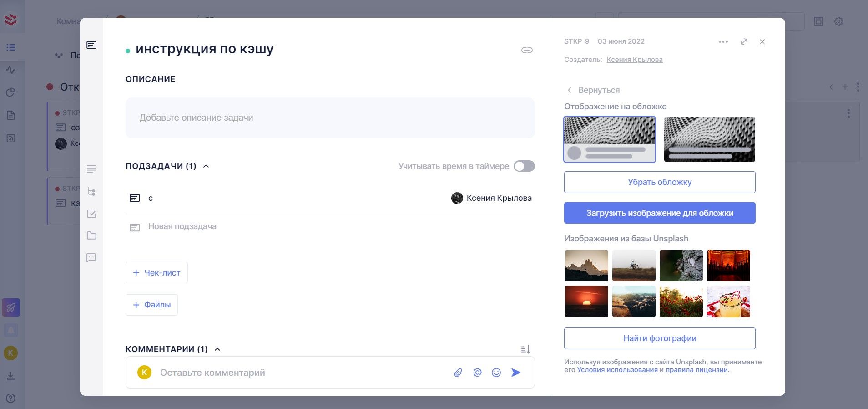Open the reports chart icon in left sidebar

tap(11, 92)
